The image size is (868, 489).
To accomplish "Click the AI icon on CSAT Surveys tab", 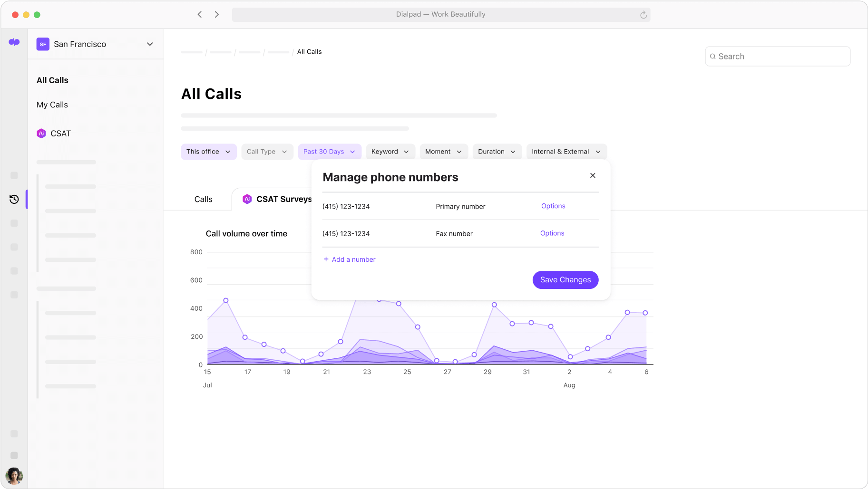I will tap(247, 199).
